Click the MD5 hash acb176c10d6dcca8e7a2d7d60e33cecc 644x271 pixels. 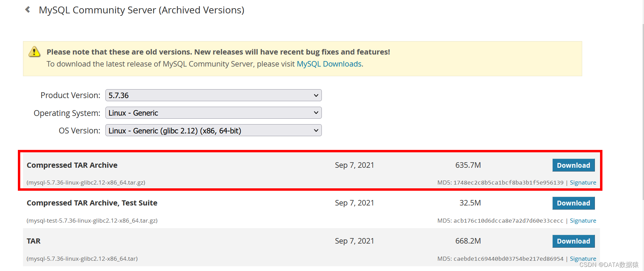508,221
